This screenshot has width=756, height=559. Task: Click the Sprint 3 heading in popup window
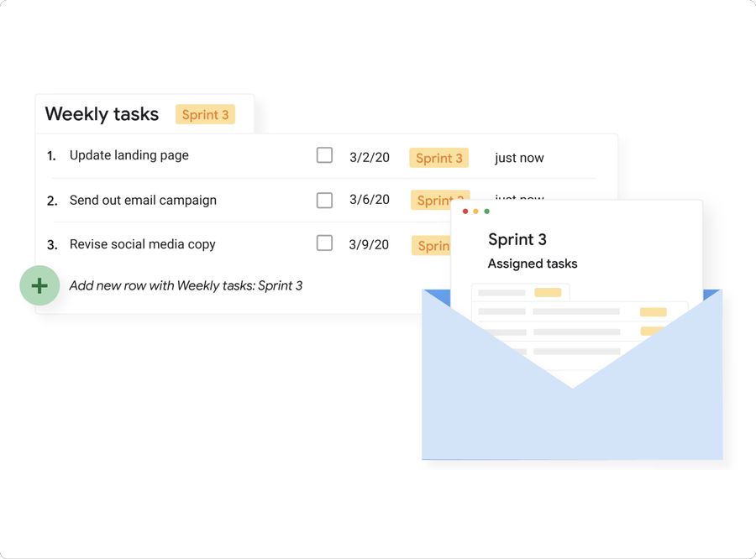click(517, 239)
